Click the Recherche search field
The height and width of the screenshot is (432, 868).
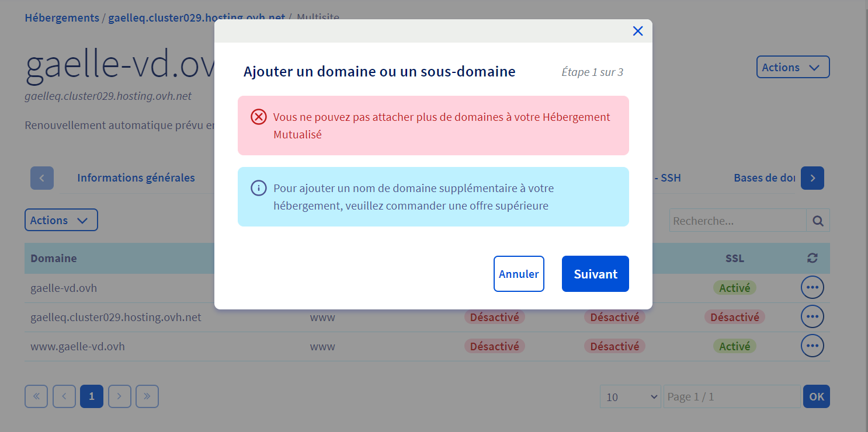pos(737,221)
